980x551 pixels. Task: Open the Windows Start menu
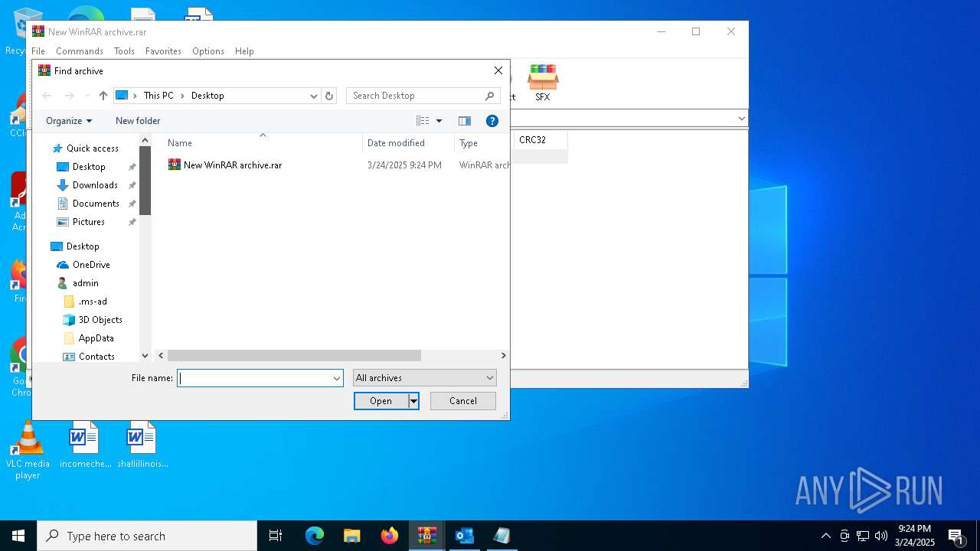coord(18,536)
